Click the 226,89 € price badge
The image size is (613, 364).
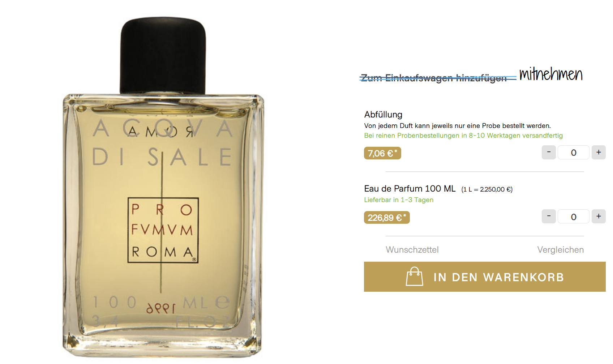387,218
